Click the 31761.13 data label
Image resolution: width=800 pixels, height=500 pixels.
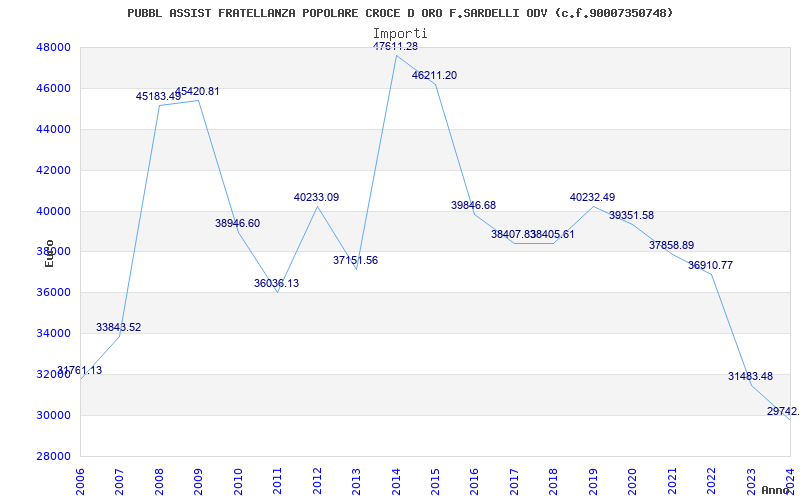[x=80, y=371]
